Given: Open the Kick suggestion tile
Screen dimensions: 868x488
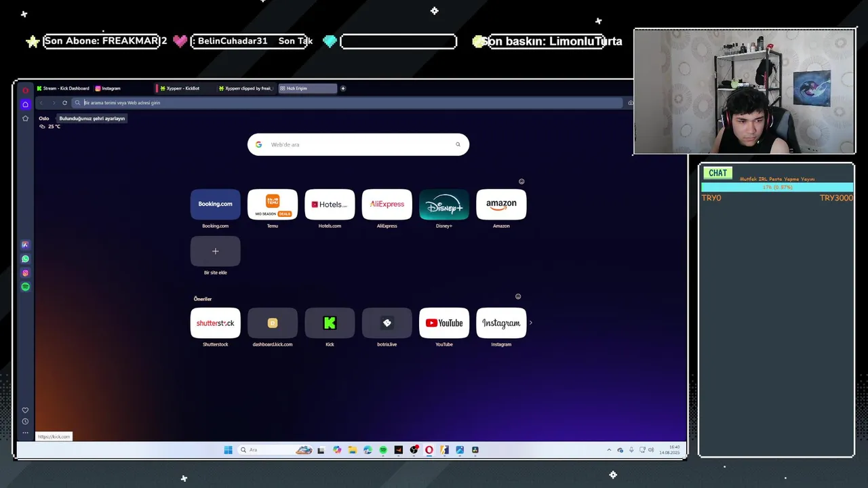Looking at the screenshot, I should pos(330,323).
